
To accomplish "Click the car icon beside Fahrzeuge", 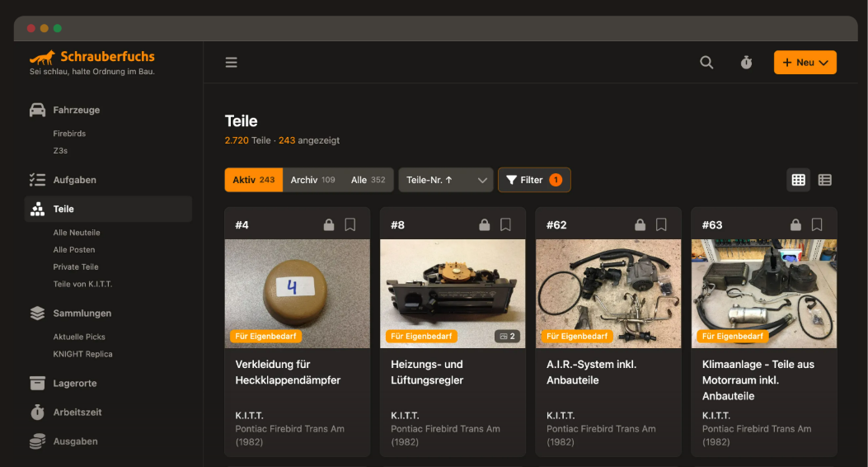I will [37, 110].
